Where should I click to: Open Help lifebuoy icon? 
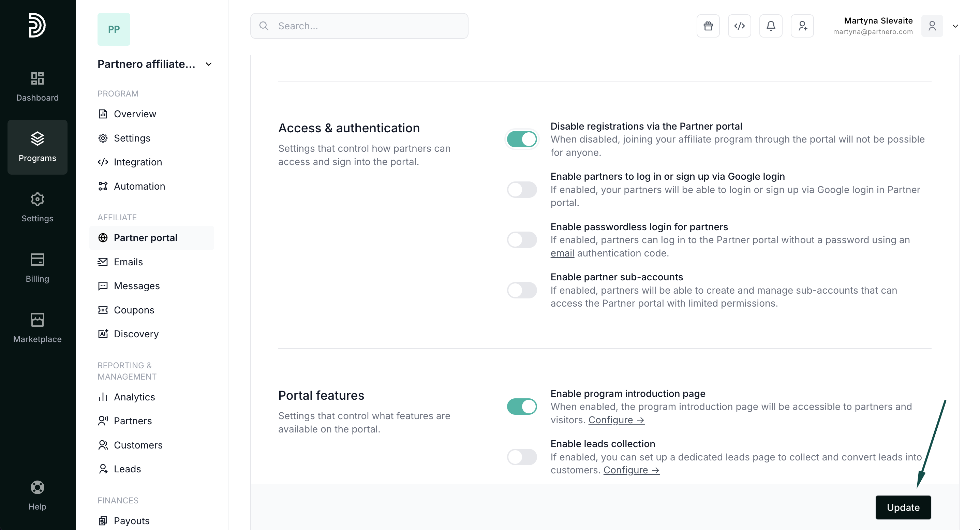[37, 495]
